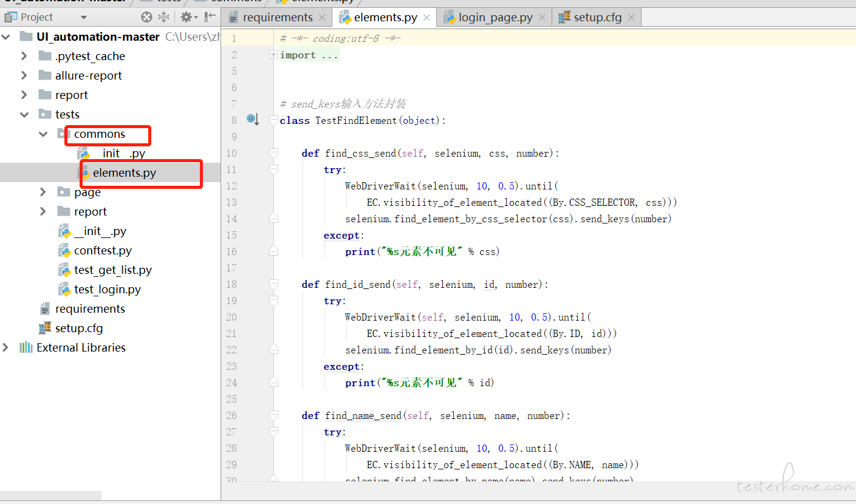Viewport: 856px width, 504px height.
Task: Expand the page folder
Action: point(43,192)
